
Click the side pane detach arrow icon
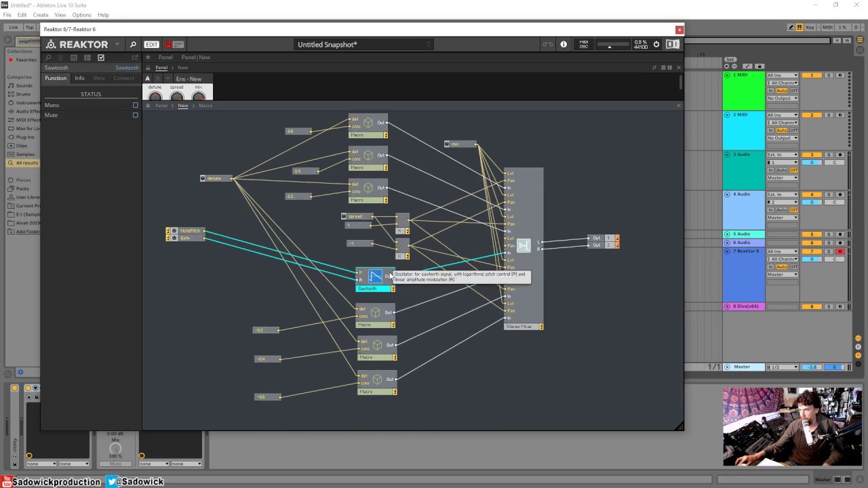click(x=135, y=58)
